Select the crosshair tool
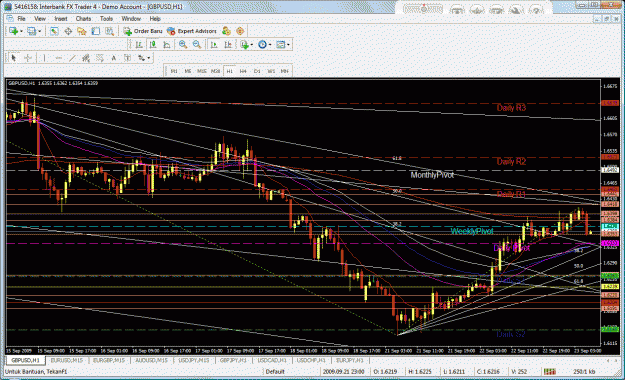The width and height of the screenshot is (625, 380). tap(28, 58)
